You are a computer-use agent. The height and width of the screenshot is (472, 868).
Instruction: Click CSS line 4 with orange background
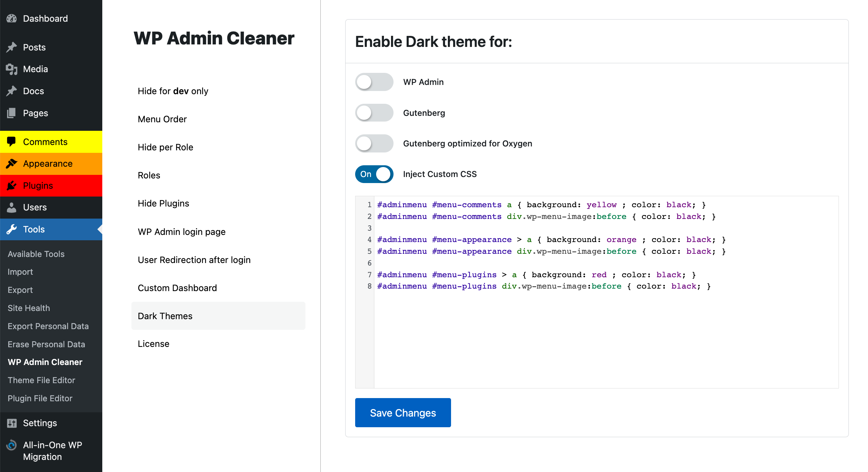(x=551, y=240)
